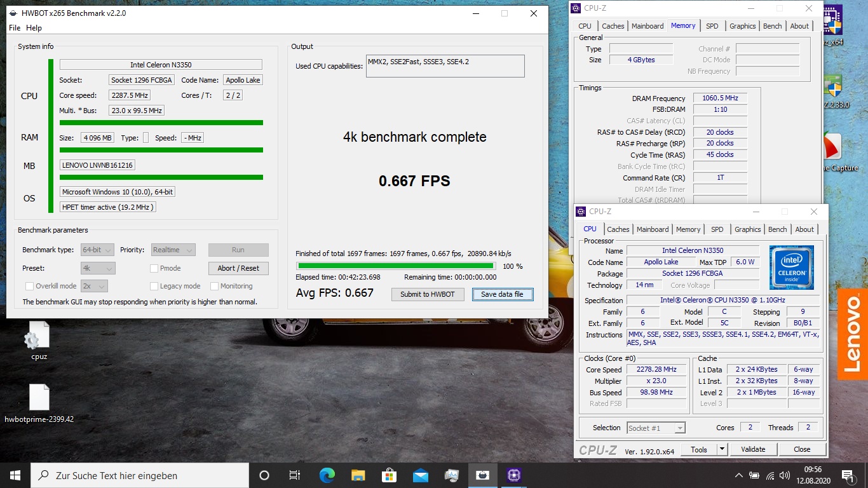
Task: Select the CPU-Z taskbar icon
Action: [x=514, y=475]
